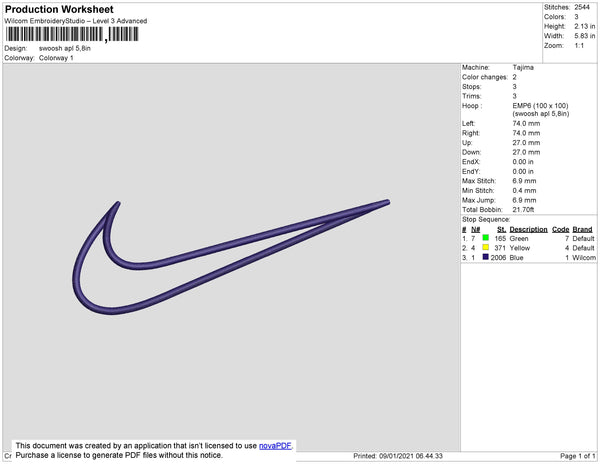Click the blue color swatch in stop sequence
This screenshot has height=464, width=600.
point(486,257)
